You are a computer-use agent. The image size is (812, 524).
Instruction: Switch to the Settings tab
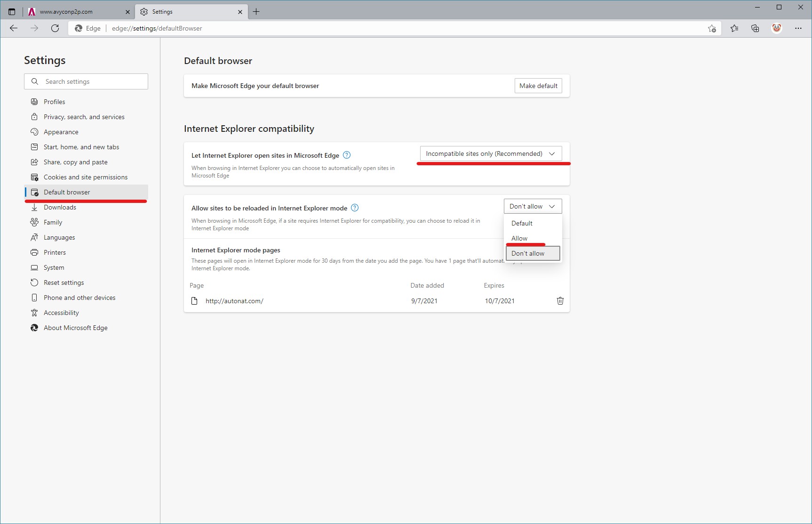[191, 12]
